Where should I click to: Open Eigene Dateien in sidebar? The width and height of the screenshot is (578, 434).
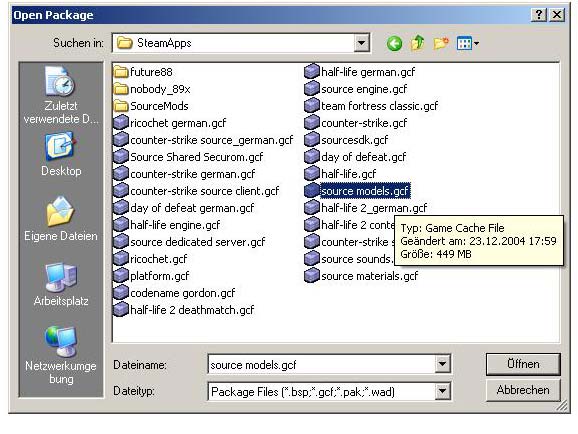coord(61,219)
